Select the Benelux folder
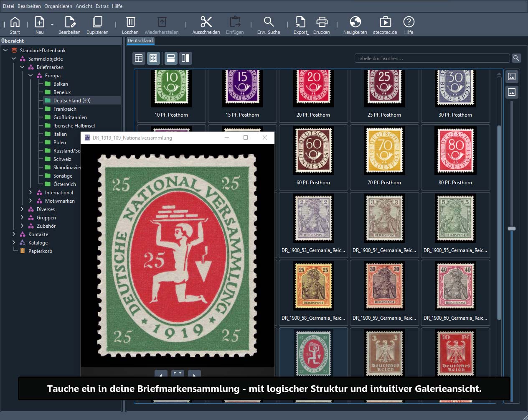This screenshot has height=420, width=528. pos(62,92)
